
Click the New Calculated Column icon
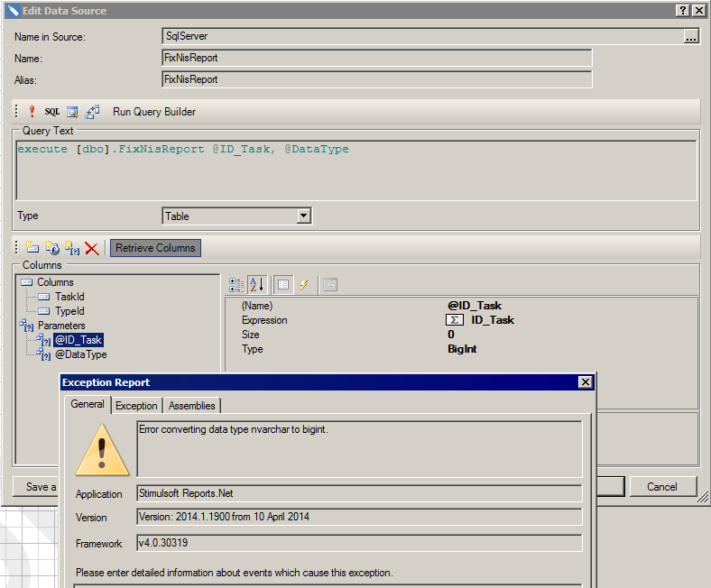click(x=52, y=248)
